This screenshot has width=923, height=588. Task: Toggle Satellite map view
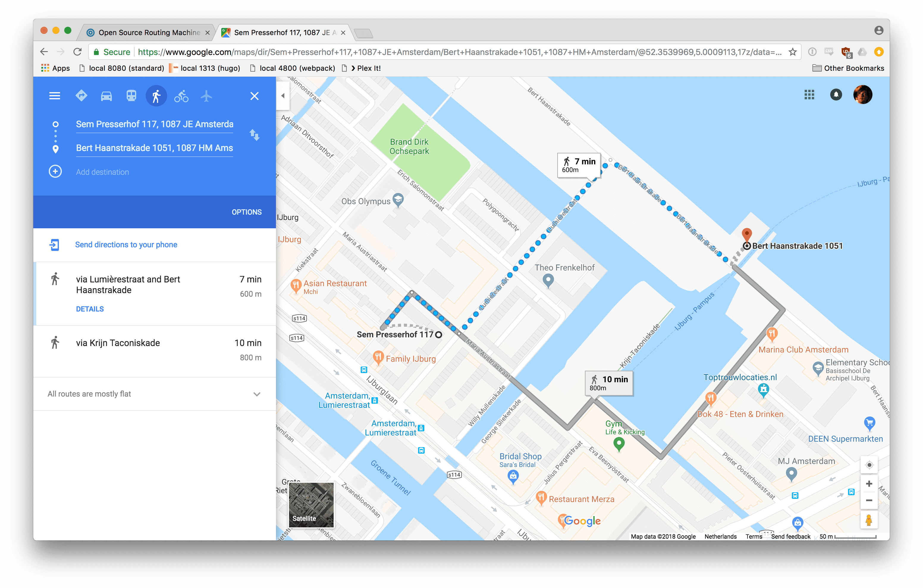coord(311,505)
